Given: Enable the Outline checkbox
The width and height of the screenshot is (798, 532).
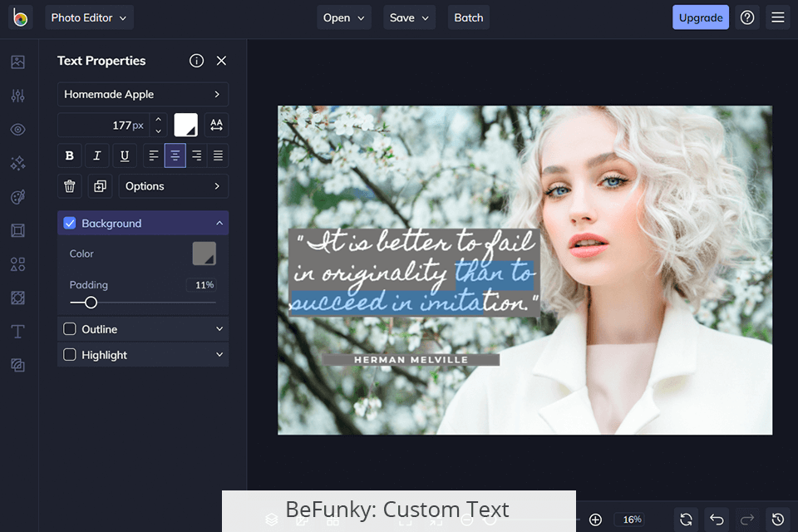Looking at the screenshot, I should tap(70, 329).
